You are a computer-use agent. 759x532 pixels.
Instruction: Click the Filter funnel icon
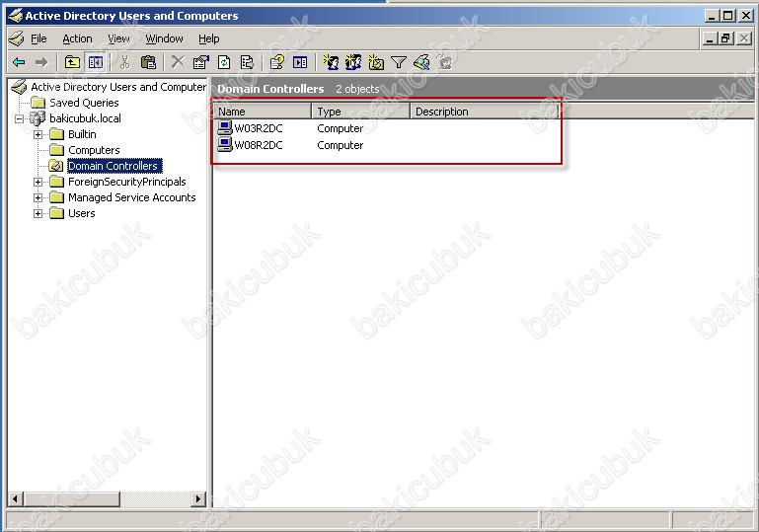[x=399, y=62]
